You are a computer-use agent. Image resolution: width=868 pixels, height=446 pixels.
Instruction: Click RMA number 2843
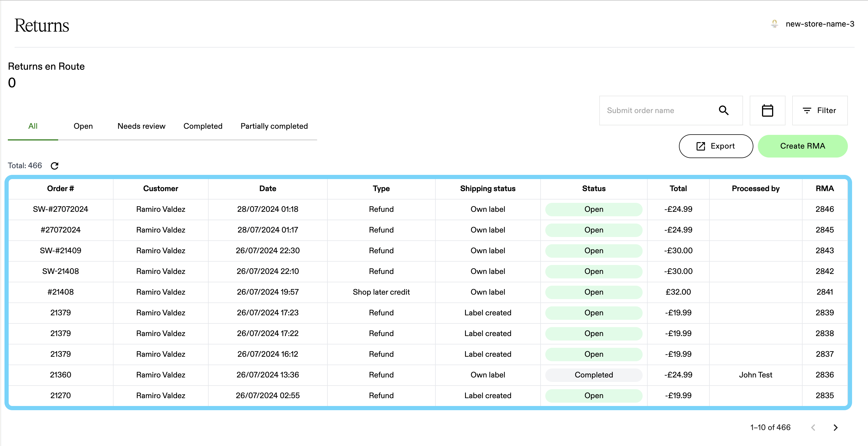[825, 250]
